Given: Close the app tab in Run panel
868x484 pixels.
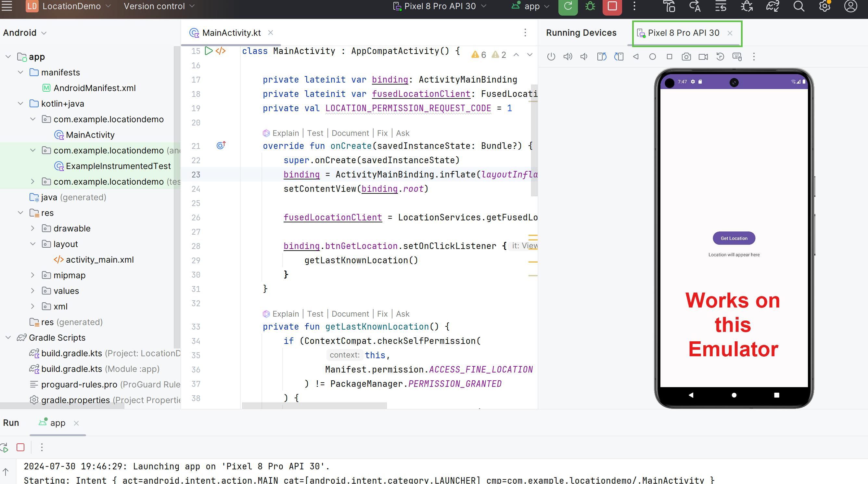Looking at the screenshot, I should pos(76,423).
